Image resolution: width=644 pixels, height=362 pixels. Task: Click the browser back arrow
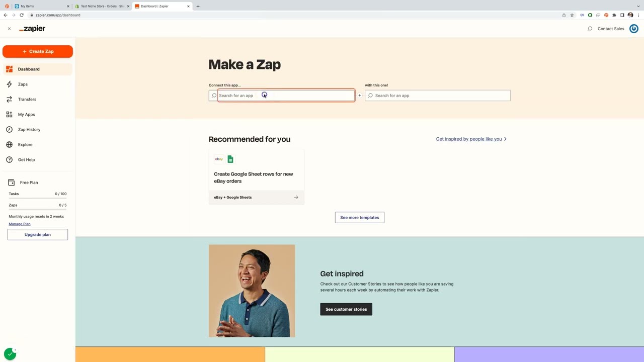click(x=6, y=15)
